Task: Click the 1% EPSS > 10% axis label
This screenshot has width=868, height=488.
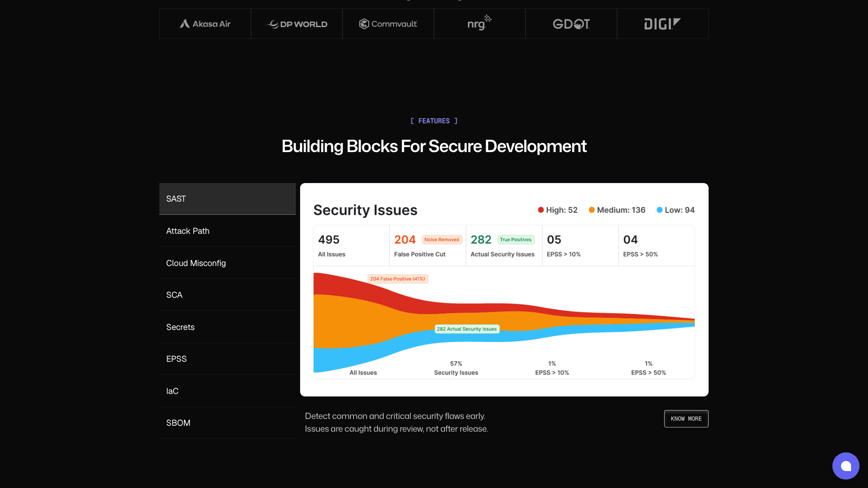Action: click(x=552, y=368)
